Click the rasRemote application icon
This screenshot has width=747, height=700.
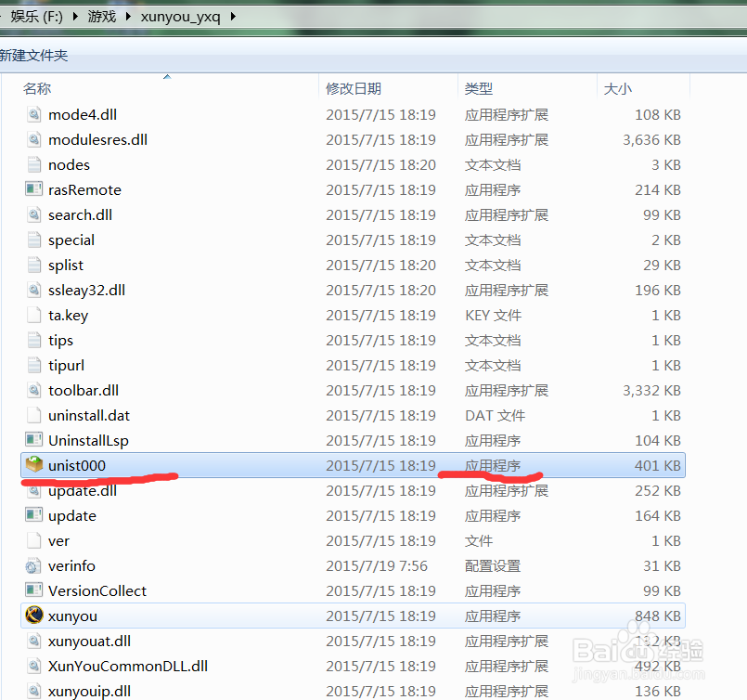pos(33,189)
